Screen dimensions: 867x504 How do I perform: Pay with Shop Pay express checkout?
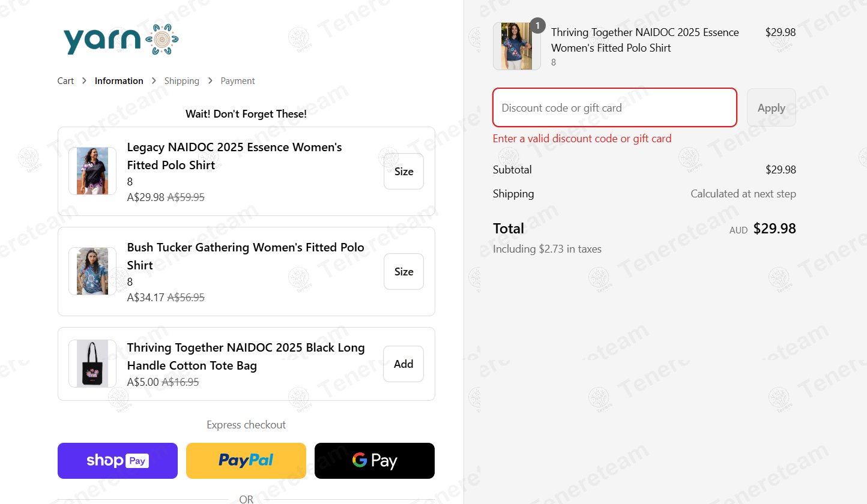(118, 461)
